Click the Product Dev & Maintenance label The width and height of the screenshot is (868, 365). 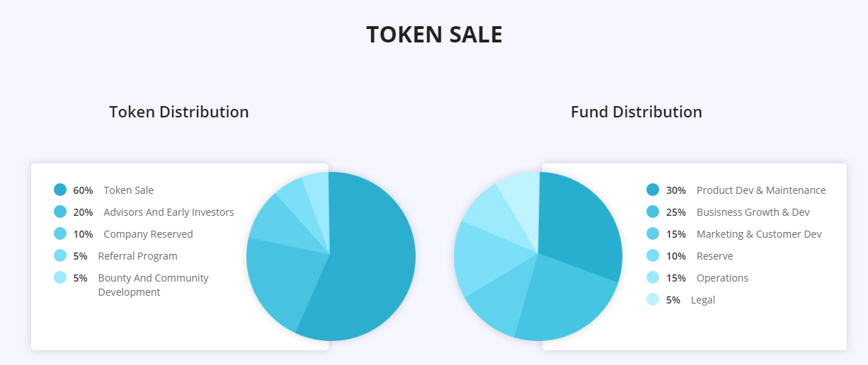coord(761,190)
